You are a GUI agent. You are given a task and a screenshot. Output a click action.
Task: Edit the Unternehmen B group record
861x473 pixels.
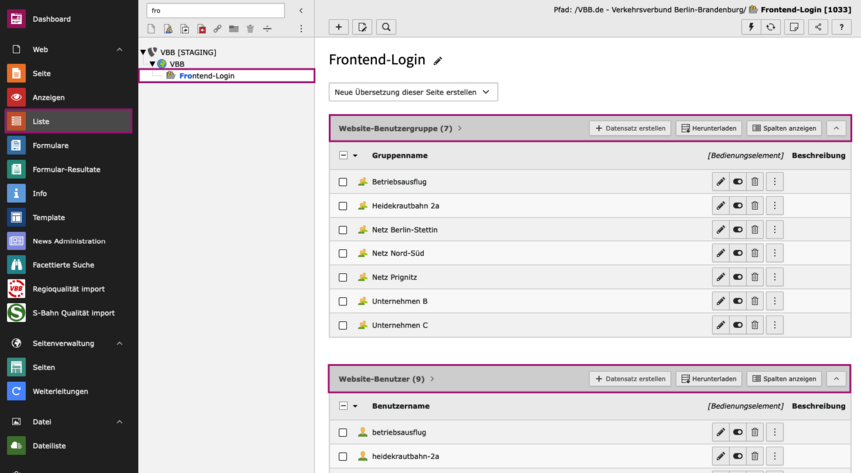[720, 301]
